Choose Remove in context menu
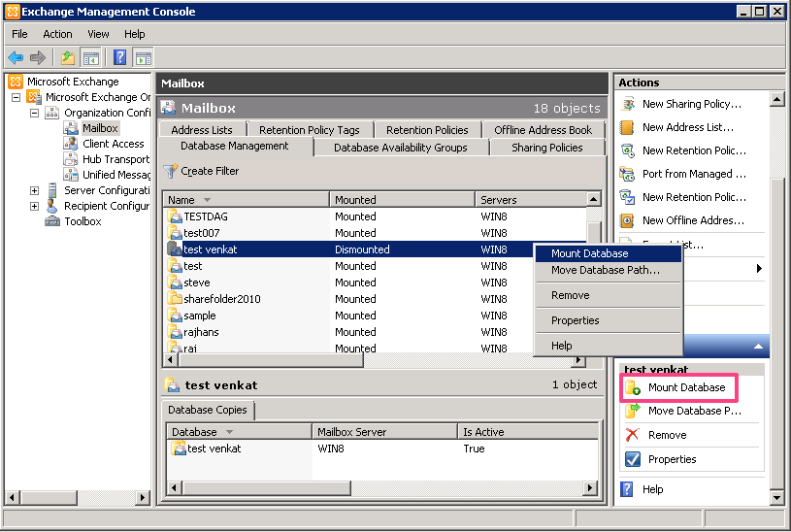 pyautogui.click(x=609, y=295)
